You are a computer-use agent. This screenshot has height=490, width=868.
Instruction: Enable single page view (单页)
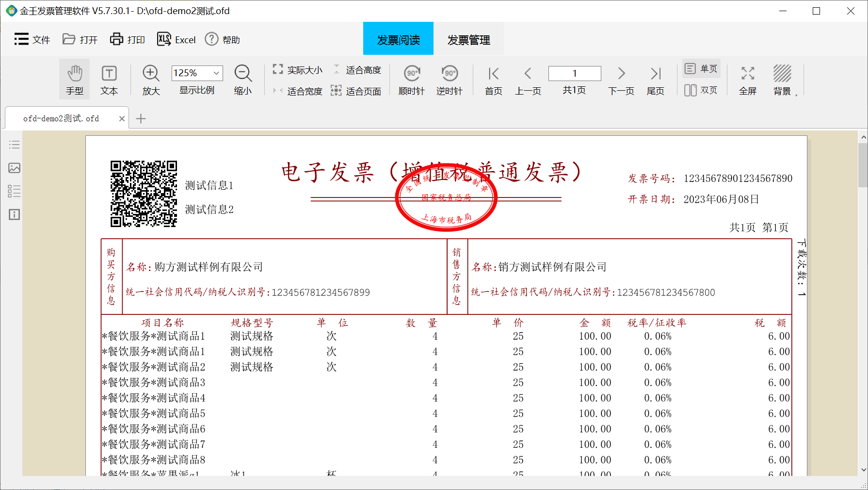(701, 69)
